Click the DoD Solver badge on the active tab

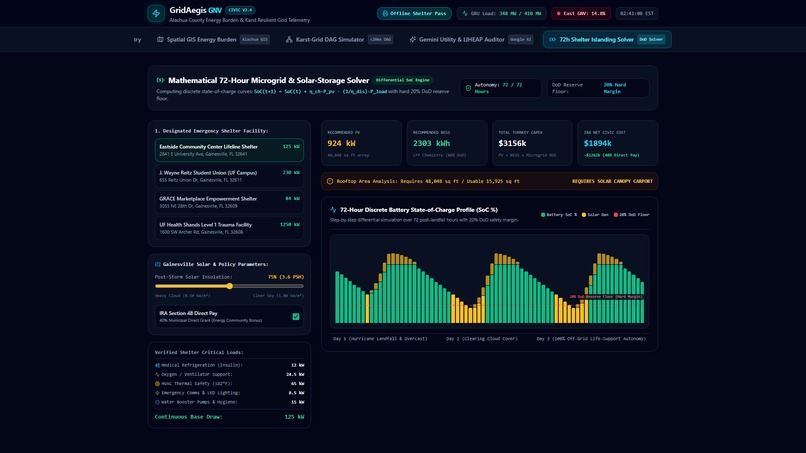coord(651,40)
